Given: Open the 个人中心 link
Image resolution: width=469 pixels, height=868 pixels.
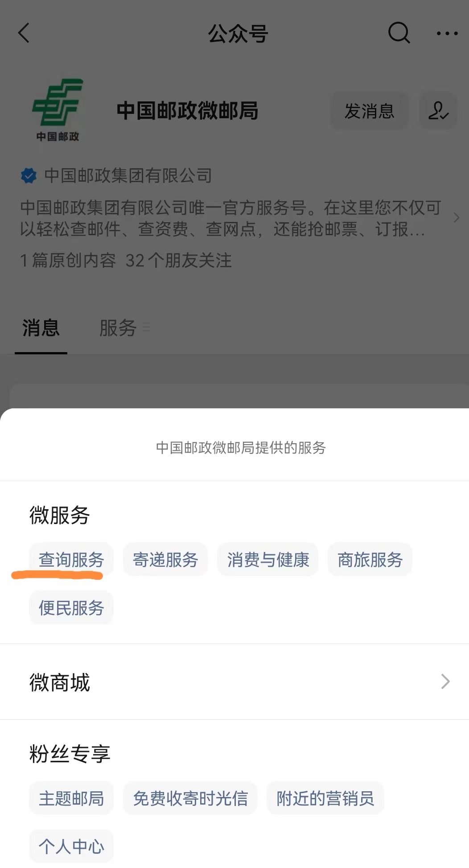Looking at the screenshot, I should pos(71,846).
